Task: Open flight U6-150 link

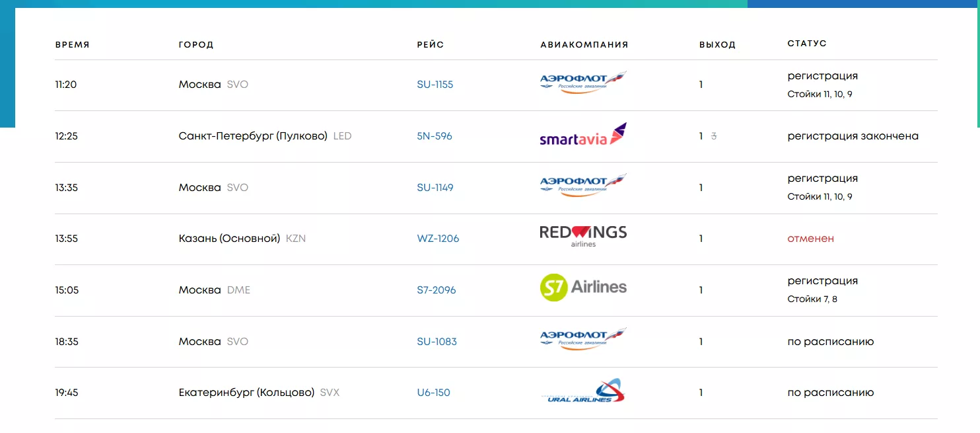Action: 433,393
